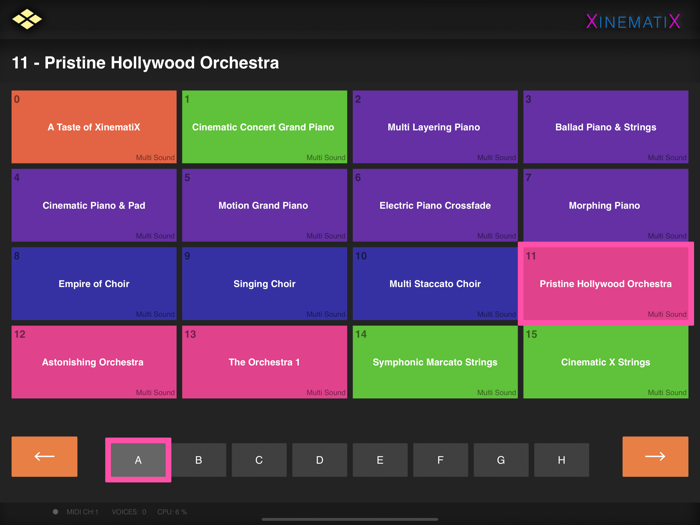The height and width of the screenshot is (525, 700).
Task: Pick Multi Staccato Choir preset
Action: point(435,283)
